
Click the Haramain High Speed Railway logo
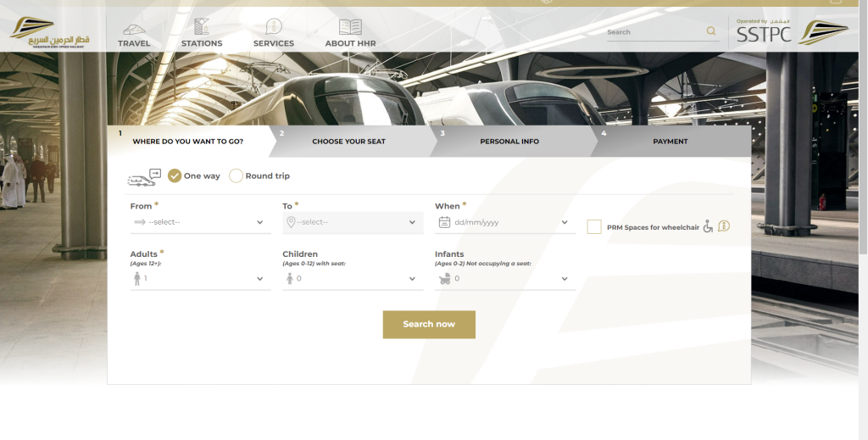pos(50,33)
